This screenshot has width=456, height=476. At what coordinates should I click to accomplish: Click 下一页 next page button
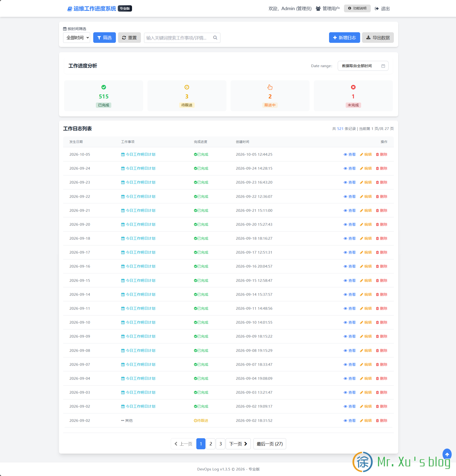238,444
